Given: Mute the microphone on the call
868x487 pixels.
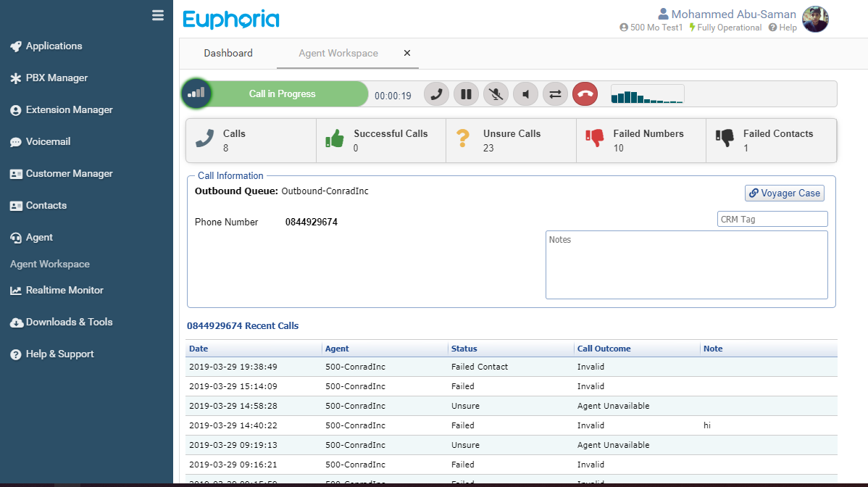Looking at the screenshot, I should (x=496, y=94).
